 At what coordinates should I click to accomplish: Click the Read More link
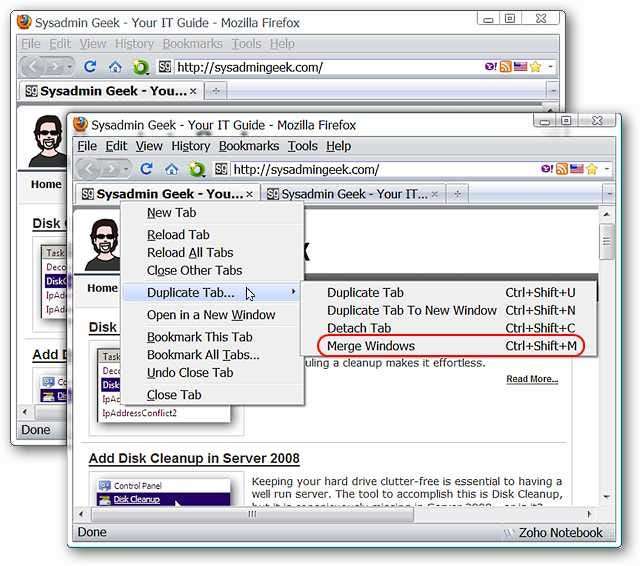[532, 379]
